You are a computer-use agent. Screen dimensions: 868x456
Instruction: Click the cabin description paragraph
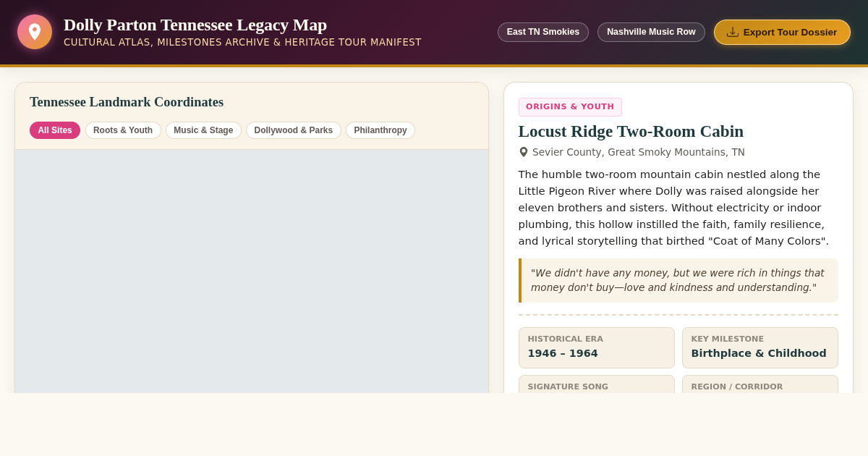pos(678,208)
